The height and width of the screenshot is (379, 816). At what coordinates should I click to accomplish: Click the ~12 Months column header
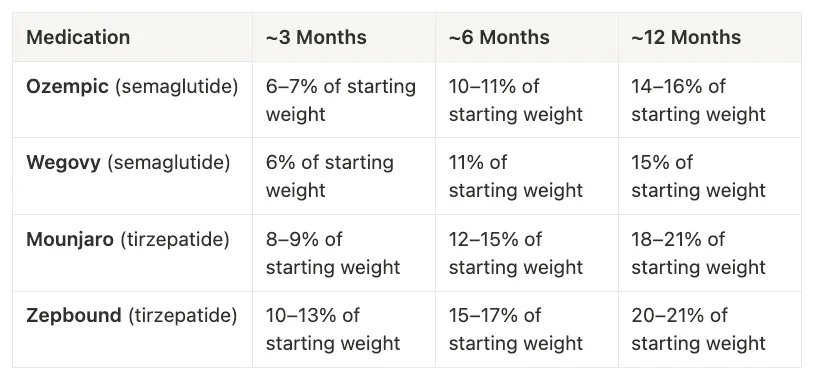point(686,37)
